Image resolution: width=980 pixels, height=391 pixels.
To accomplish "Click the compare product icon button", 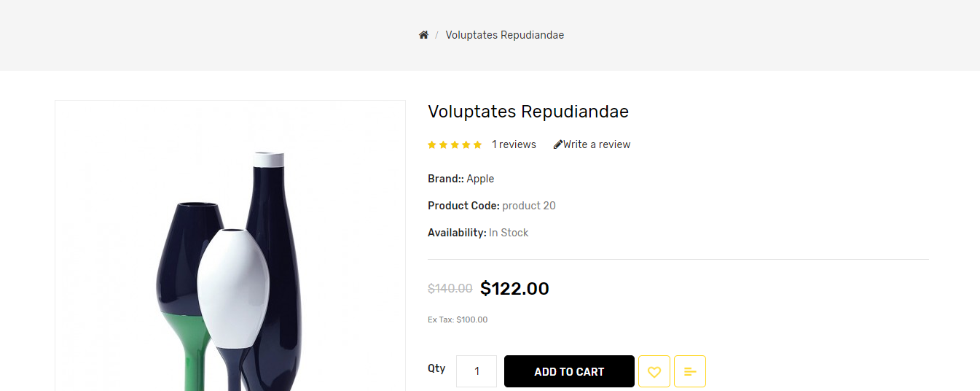I will (690, 371).
